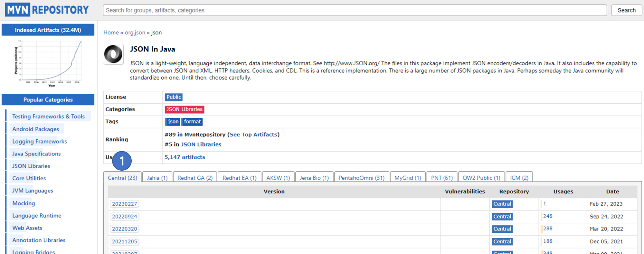Open Logging Frameworks category
The image size is (644, 254).
(40, 141)
